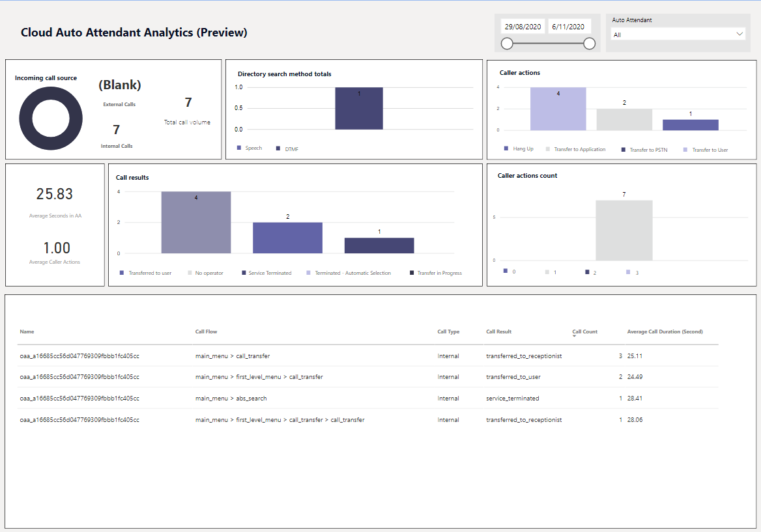
Task: Open the Auto Attendant dropdown
Action: click(678, 35)
